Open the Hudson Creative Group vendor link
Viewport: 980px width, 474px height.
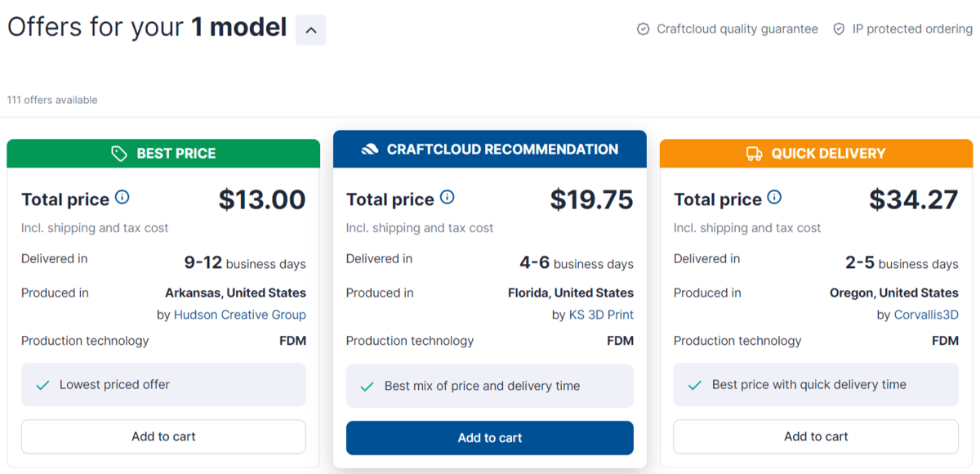click(240, 315)
